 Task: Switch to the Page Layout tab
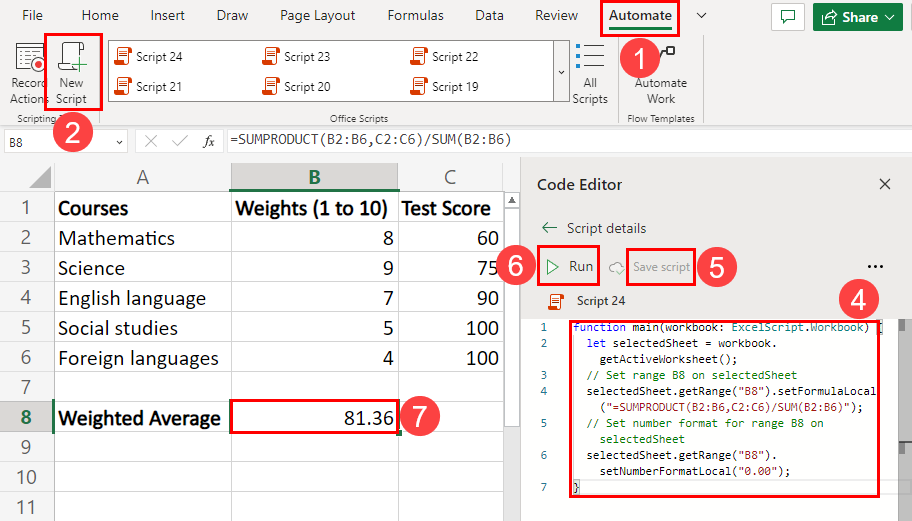[x=318, y=16]
